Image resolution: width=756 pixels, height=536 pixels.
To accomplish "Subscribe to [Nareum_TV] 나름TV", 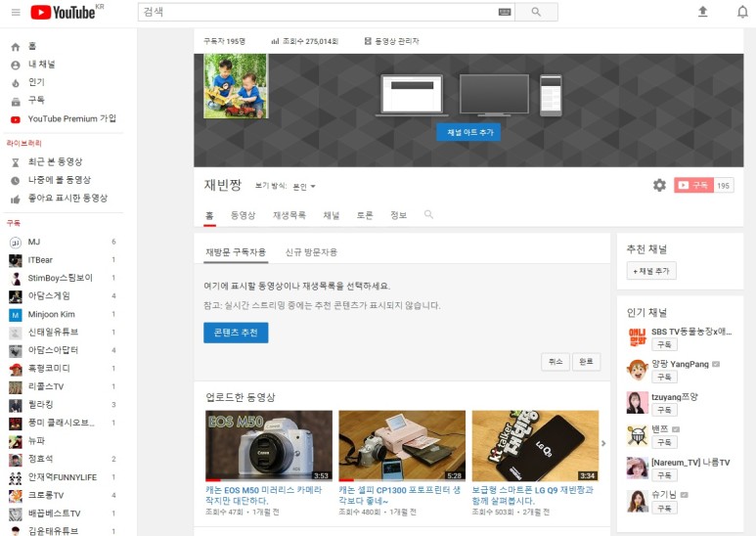I will (664, 475).
